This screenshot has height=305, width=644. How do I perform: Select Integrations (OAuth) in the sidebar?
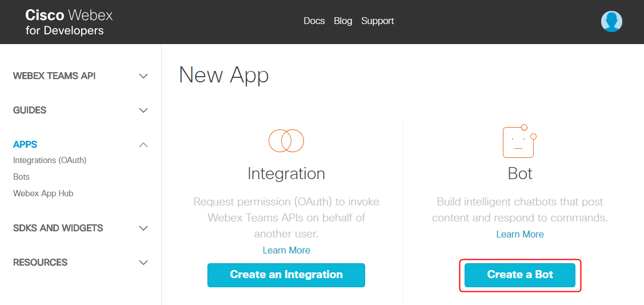50,160
